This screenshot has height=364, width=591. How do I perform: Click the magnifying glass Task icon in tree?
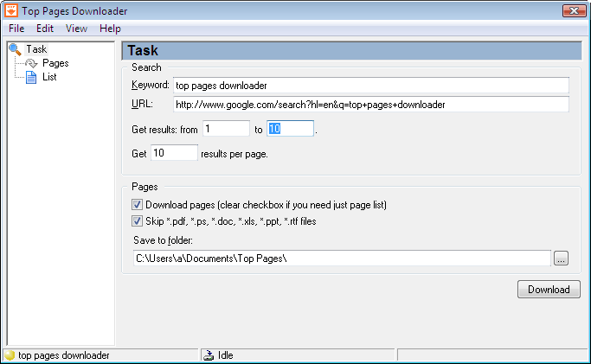15,49
